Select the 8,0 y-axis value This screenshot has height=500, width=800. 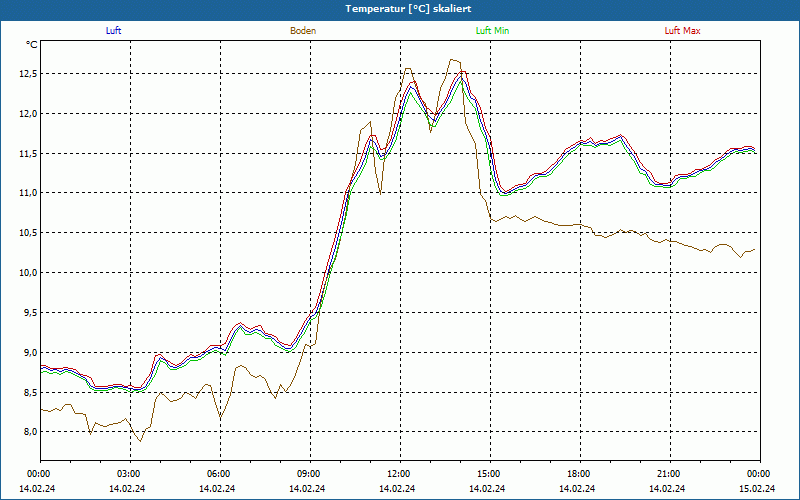click(x=30, y=432)
